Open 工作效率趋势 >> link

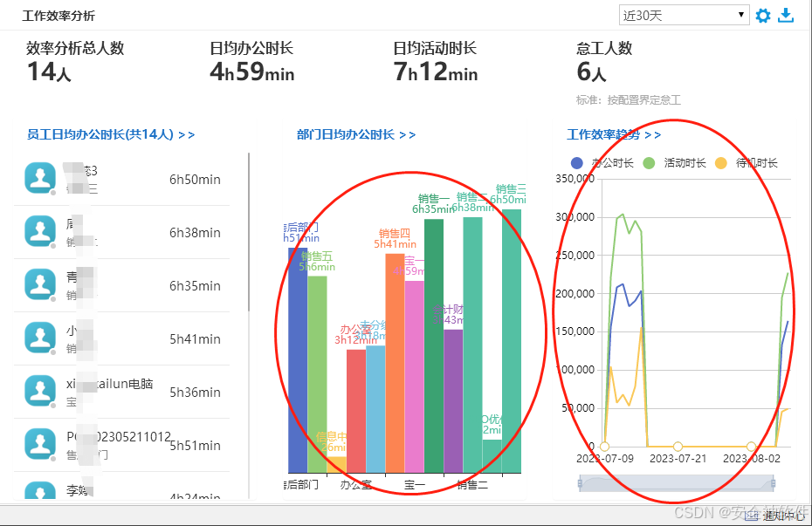coord(614,134)
